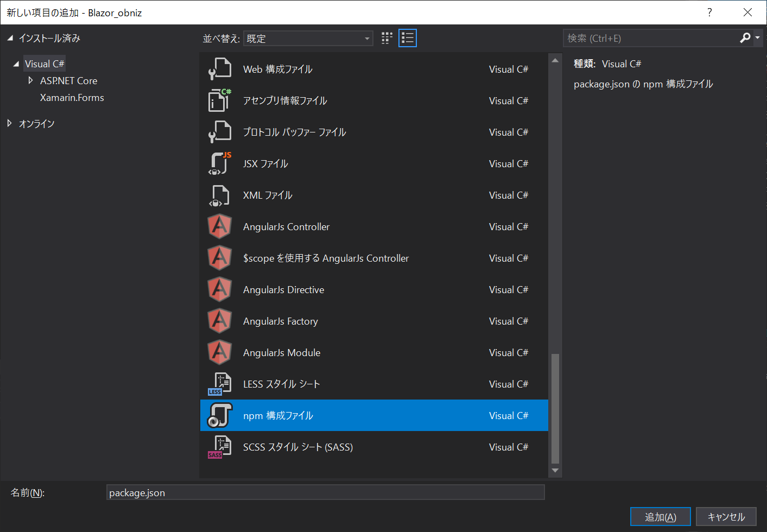
Task: Pick the AngularJs Factory icon
Action: pos(220,321)
